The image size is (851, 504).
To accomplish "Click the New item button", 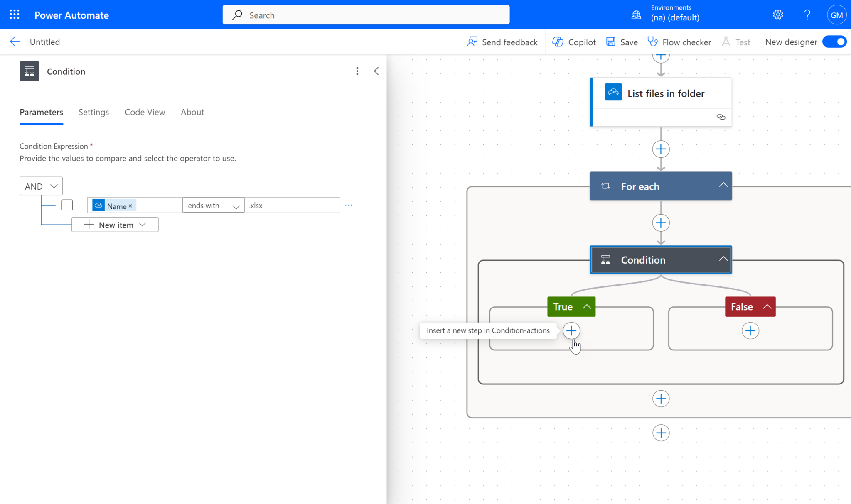I will [115, 225].
